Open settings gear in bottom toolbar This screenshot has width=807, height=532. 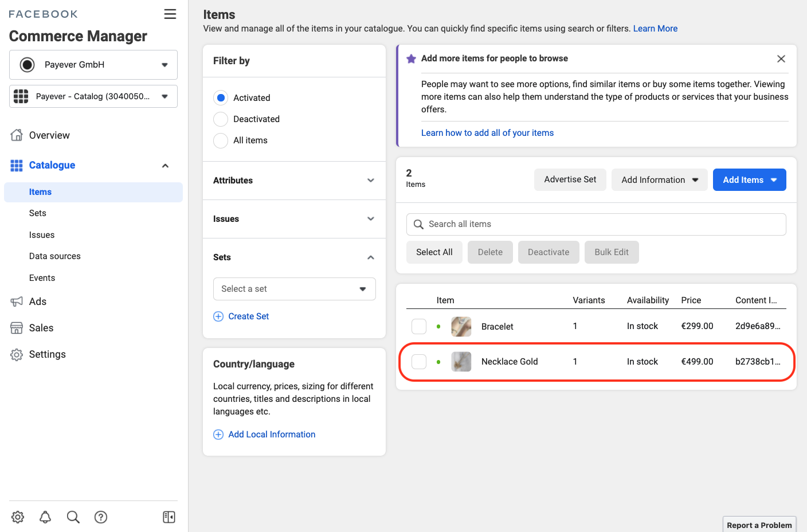pyautogui.click(x=18, y=517)
